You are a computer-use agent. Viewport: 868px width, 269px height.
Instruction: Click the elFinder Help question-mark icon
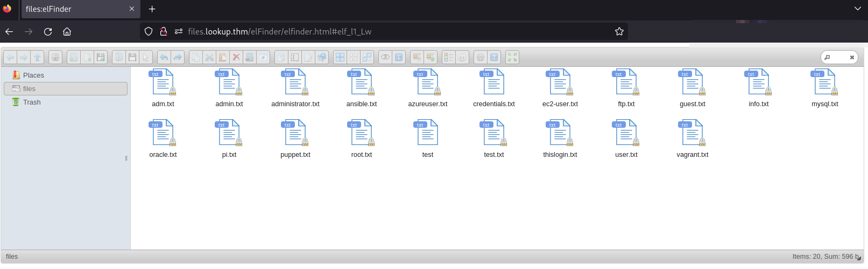(x=494, y=57)
